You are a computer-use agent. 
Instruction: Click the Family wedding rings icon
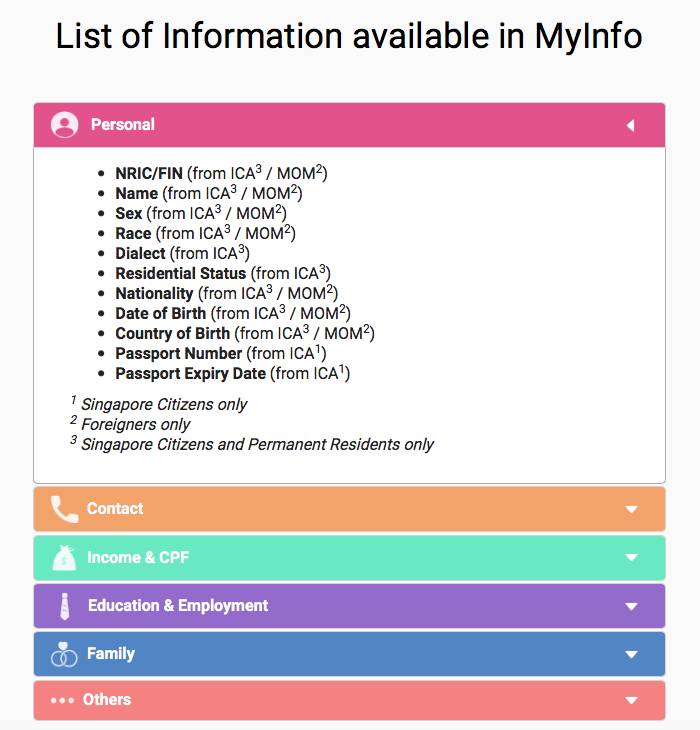[x=65, y=654]
